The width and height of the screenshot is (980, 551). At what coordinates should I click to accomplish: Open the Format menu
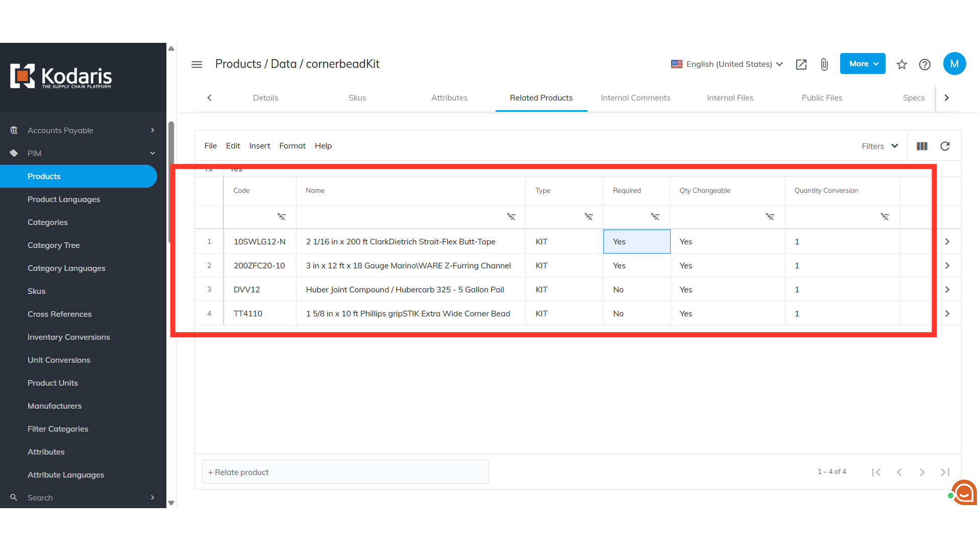[x=292, y=146]
